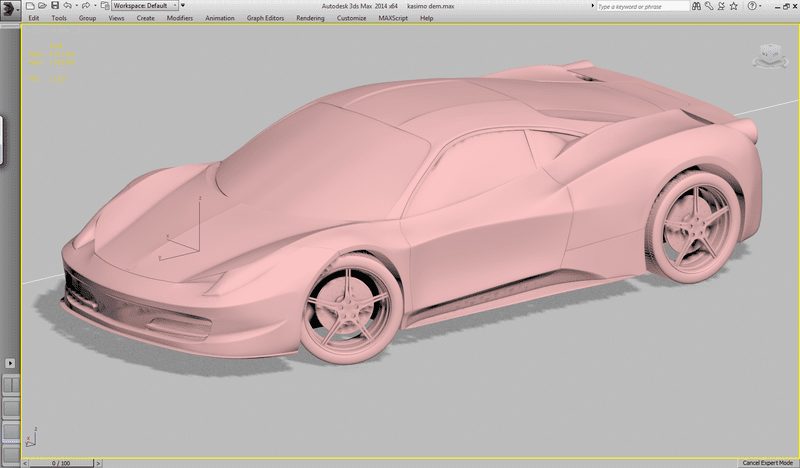
Task: Save the scene with the floppy icon
Action: [53, 6]
